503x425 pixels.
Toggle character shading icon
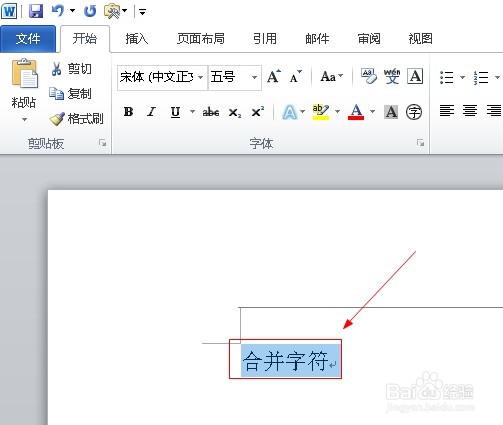(x=391, y=112)
